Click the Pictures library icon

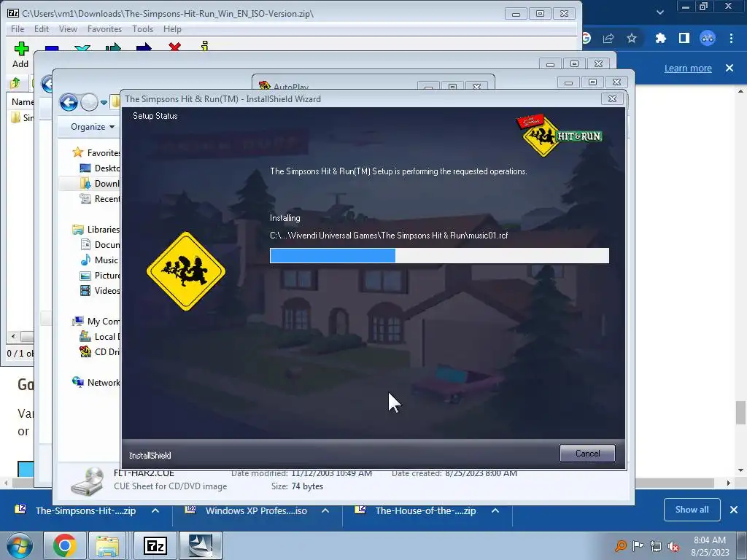coord(85,275)
